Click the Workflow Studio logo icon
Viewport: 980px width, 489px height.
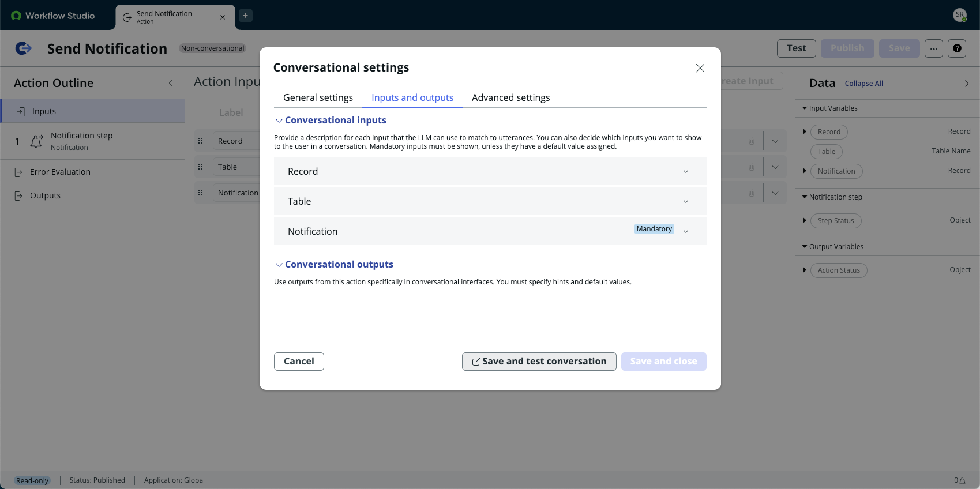(x=16, y=16)
